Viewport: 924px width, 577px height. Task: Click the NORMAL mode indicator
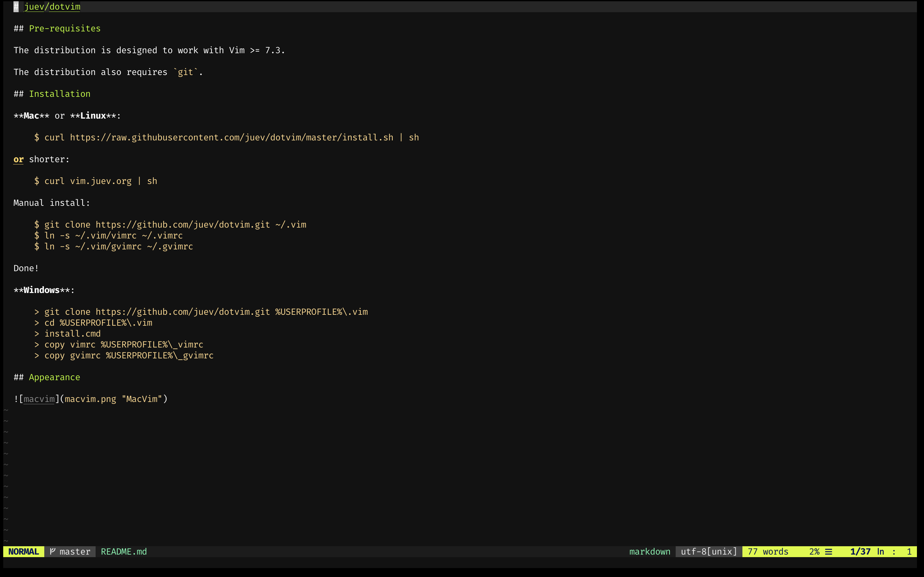coord(23,551)
